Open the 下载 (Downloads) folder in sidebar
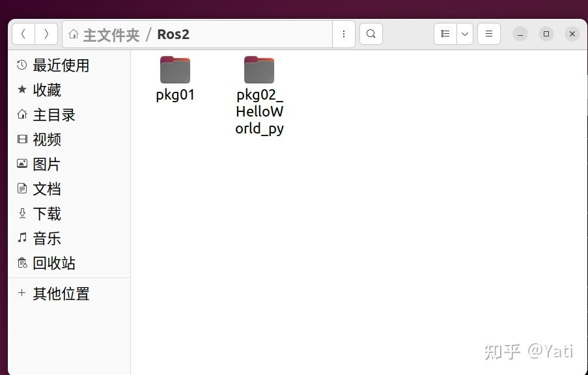The width and height of the screenshot is (588, 375). tap(46, 214)
